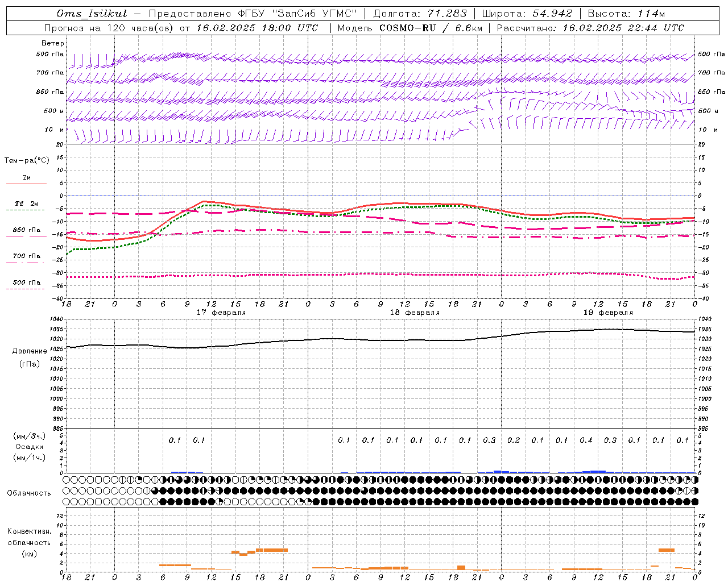Image resolution: width=728 pixels, height=582 pixels.
Task: Select the 19 февраля date label
Action: [608, 313]
